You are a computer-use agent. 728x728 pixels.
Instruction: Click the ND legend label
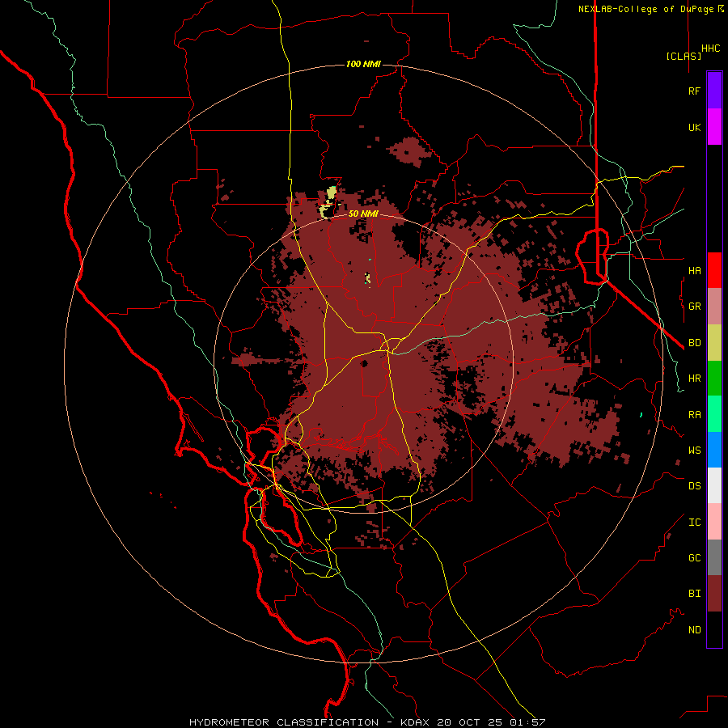pos(694,629)
